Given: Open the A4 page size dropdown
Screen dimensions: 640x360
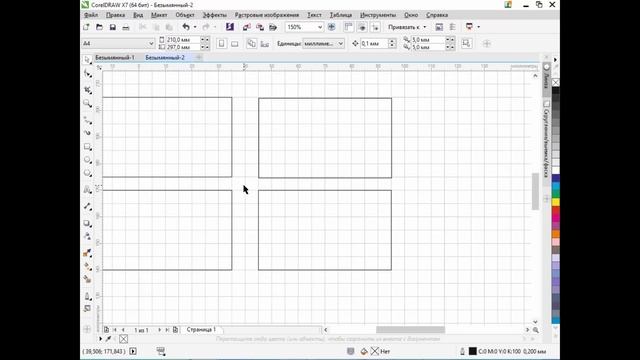Looking at the screenshot, I should 151,43.
